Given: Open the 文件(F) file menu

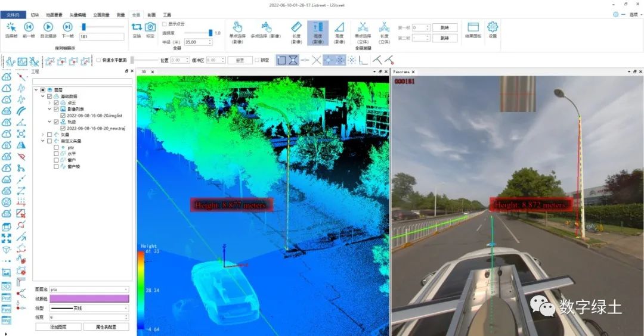Looking at the screenshot, I should tap(13, 14).
